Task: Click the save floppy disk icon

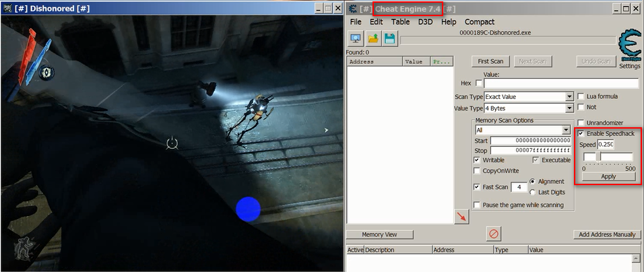Action: click(x=389, y=38)
